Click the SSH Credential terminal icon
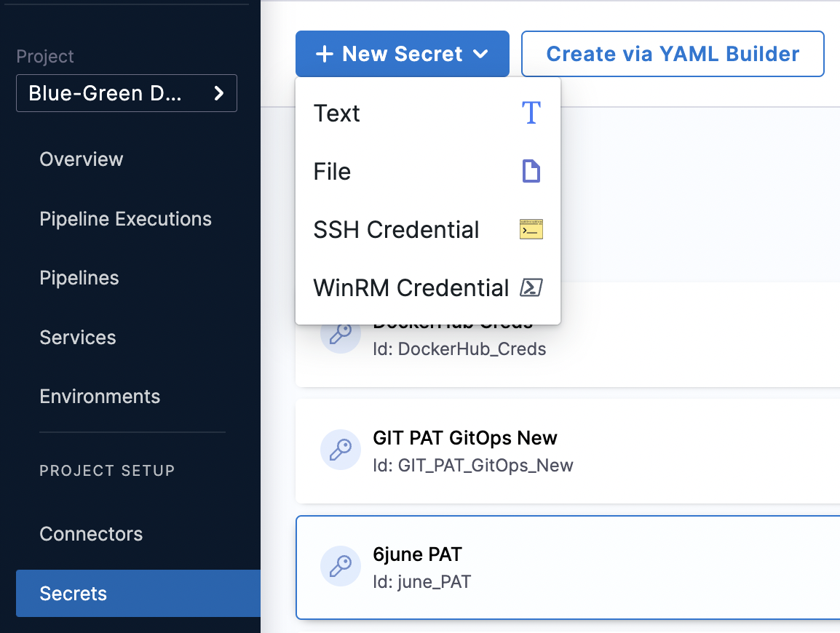This screenshot has width=840, height=633. click(531, 229)
